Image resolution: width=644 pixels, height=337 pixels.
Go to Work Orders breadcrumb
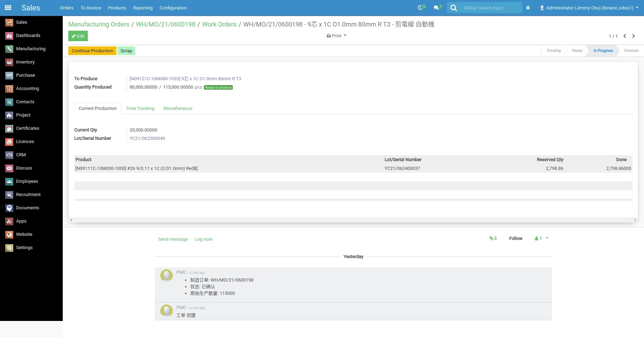point(219,24)
